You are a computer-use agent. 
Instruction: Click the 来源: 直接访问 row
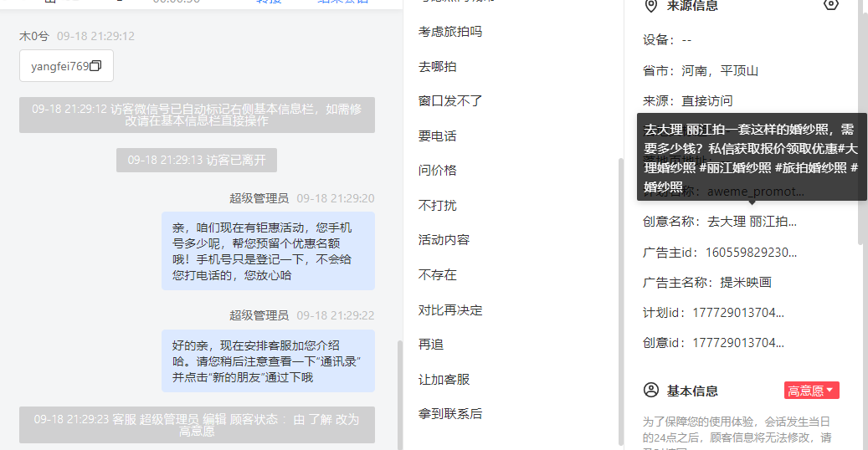pyautogui.click(x=687, y=100)
